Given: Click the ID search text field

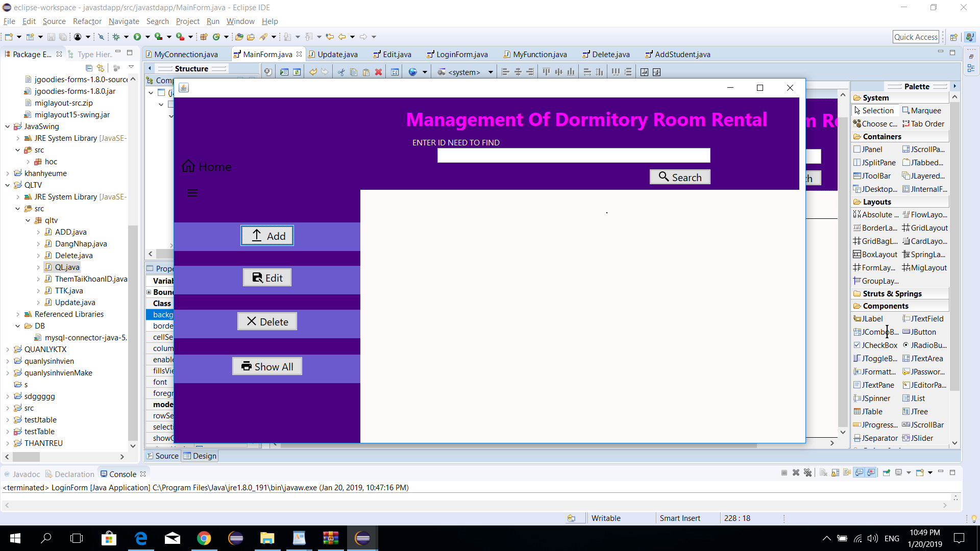Looking at the screenshot, I should tap(573, 156).
